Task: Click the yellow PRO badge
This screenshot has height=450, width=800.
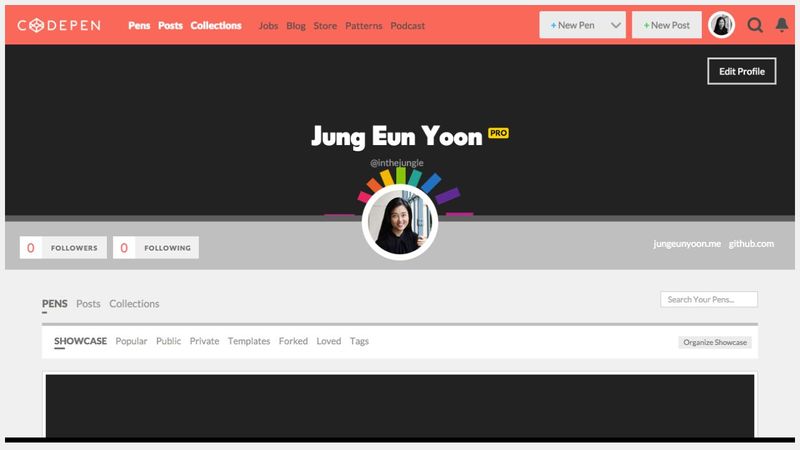Action: [x=498, y=133]
